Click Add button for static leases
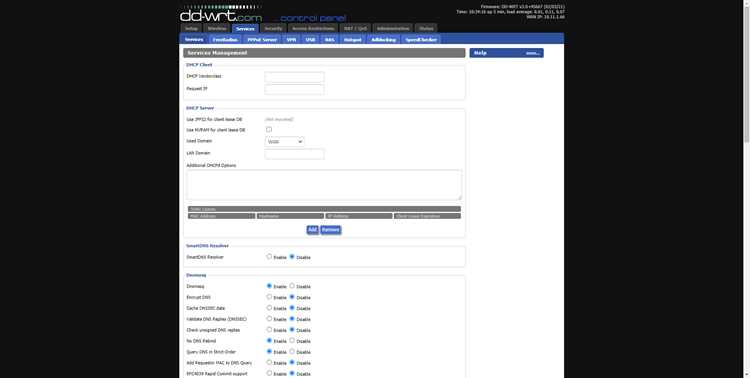Screen dimensions: 750x378 coord(312,230)
